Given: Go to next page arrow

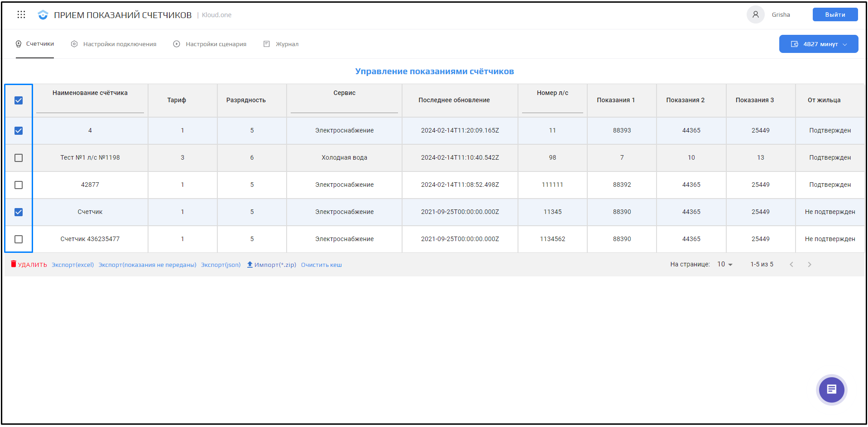Looking at the screenshot, I should [810, 265].
